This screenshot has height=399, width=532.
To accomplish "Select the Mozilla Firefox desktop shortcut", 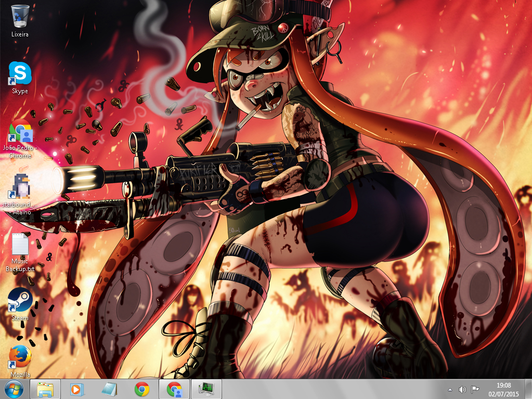I will pyautogui.click(x=20, y=357).
